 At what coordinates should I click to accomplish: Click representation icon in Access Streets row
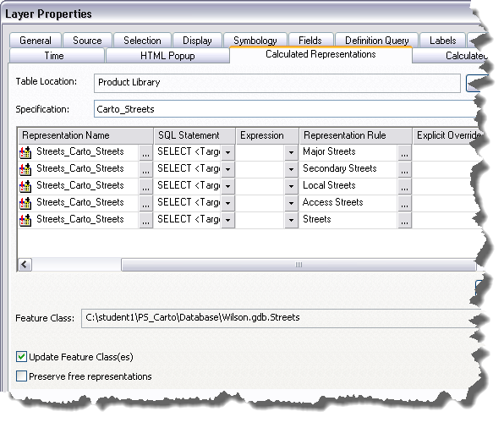click(x=25, y=203)
